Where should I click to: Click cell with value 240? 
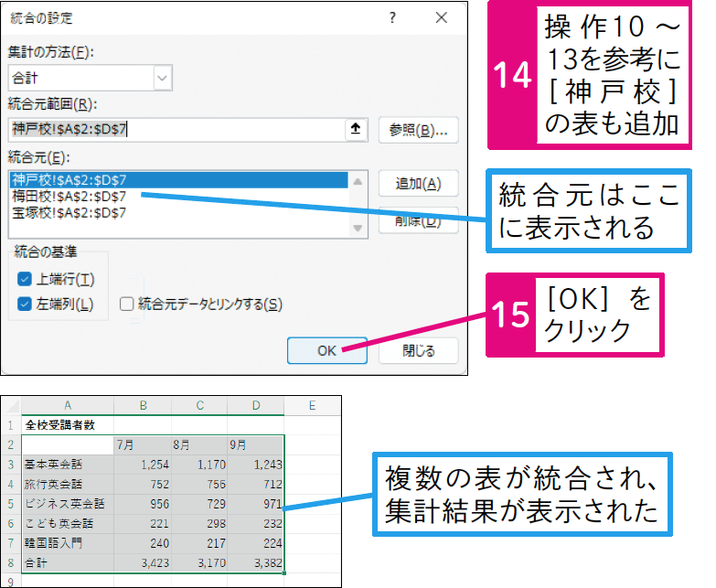(143, 543)
